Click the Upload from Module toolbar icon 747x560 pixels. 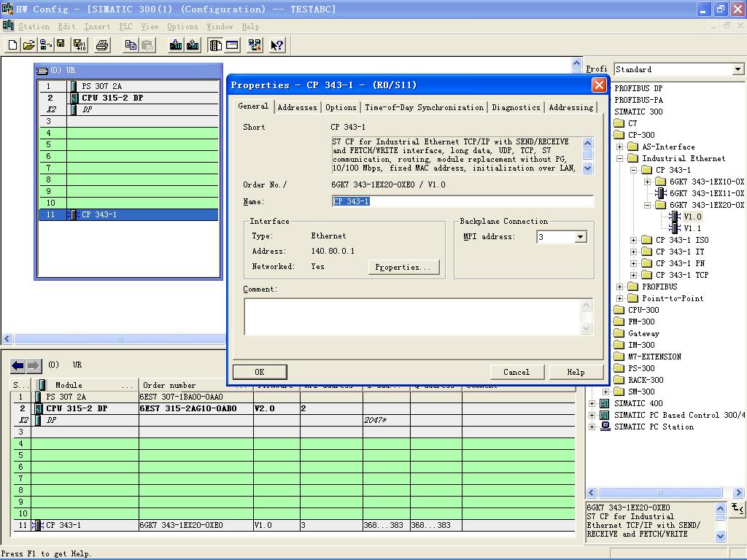(193, 45)
